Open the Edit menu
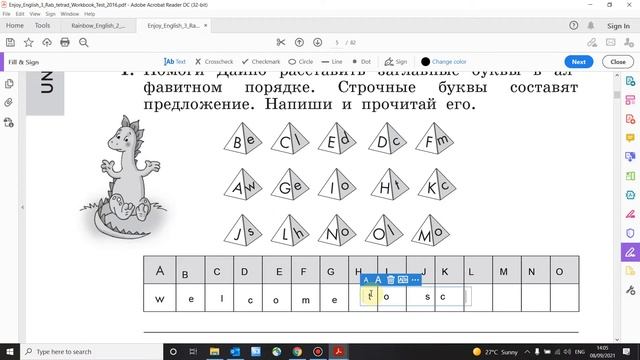This screenshot has height=360, width=640. (20, 13)
